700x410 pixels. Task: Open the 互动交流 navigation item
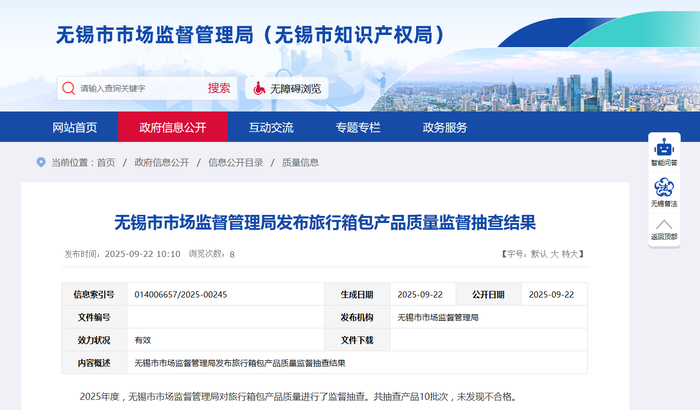271,127
